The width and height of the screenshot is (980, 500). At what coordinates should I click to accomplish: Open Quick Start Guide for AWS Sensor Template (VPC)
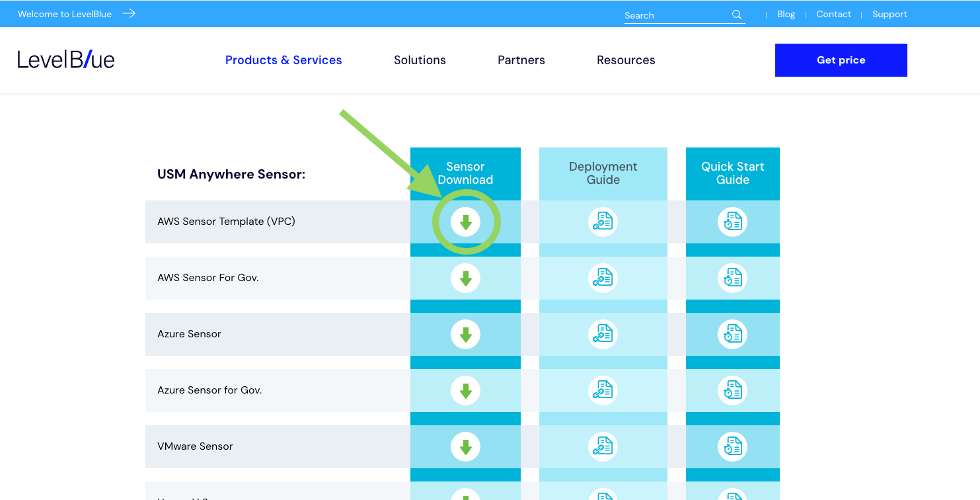[732, 222]
